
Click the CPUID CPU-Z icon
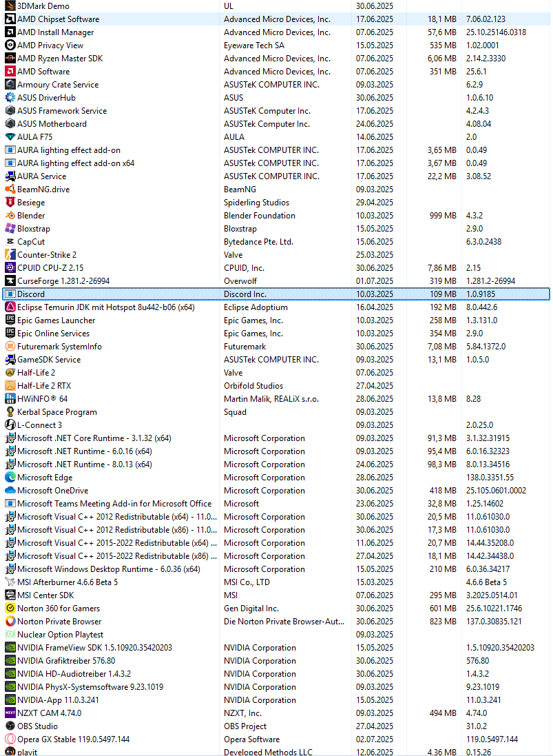(x=10, y=267)
